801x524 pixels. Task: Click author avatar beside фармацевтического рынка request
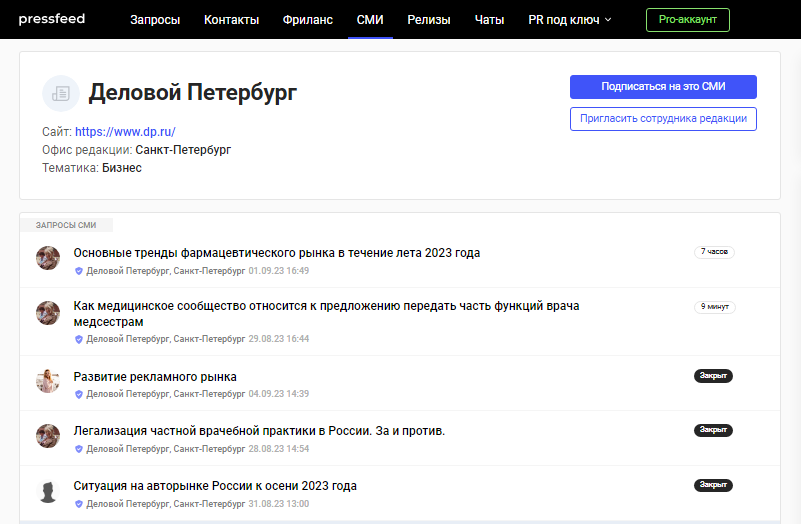pos(48,258)
